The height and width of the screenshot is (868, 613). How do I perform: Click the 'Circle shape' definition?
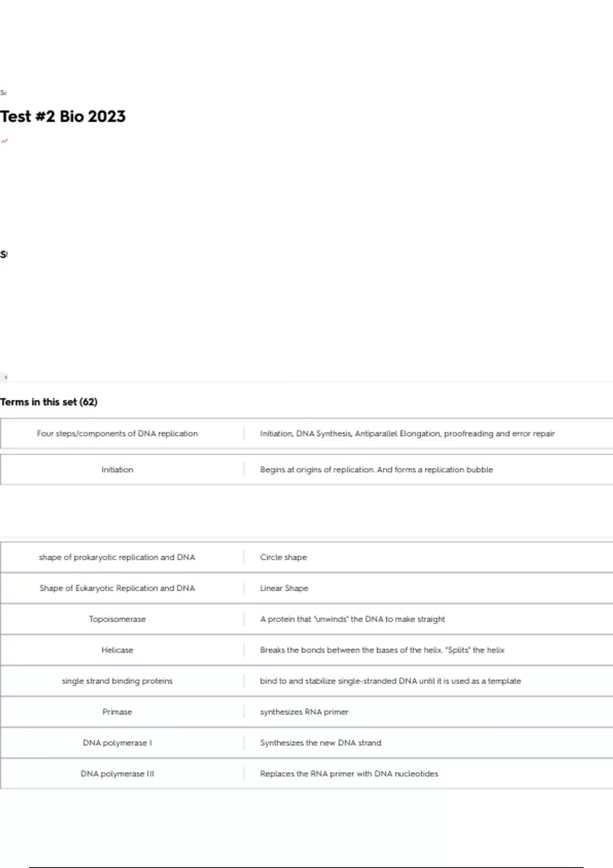[284, 557]
